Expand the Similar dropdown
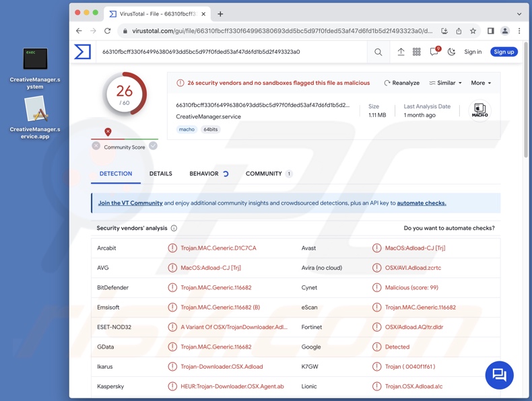This screenshot has height=401, width=532. (x=446, y=83)
